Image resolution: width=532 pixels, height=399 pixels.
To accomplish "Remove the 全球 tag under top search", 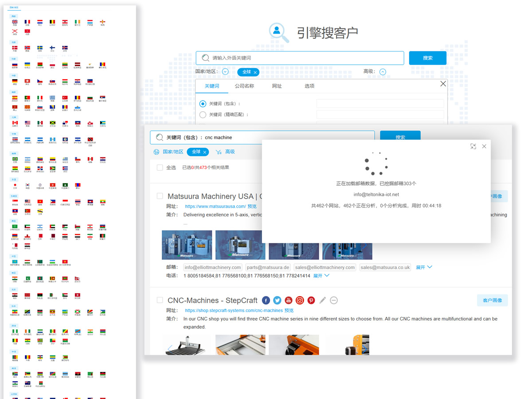I will pos(255,72).
